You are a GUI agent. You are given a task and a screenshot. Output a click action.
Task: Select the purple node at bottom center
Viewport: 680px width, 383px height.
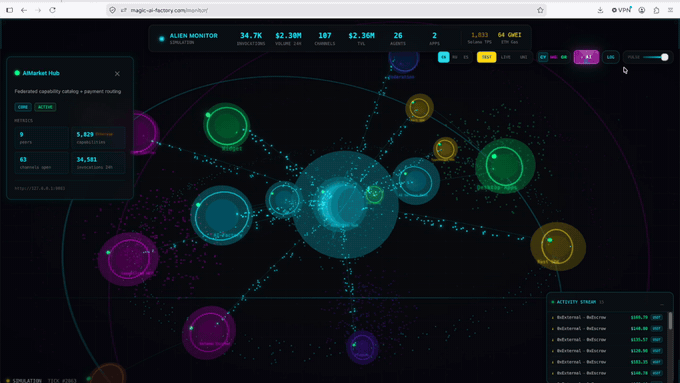363,347
